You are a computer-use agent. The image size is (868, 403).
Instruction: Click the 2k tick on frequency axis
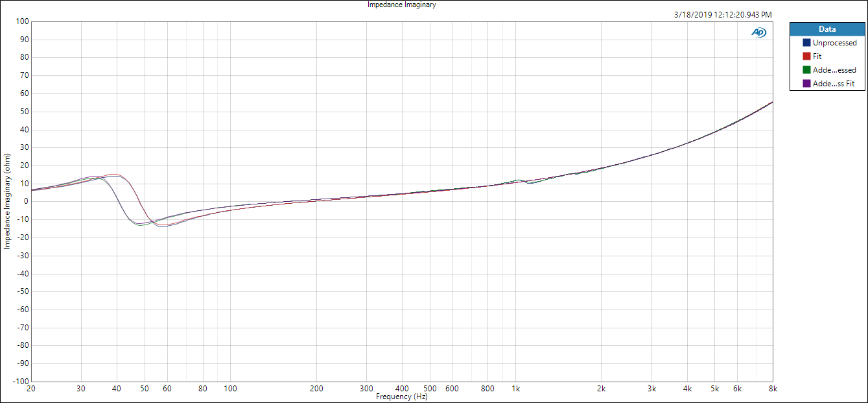point(601,389)
